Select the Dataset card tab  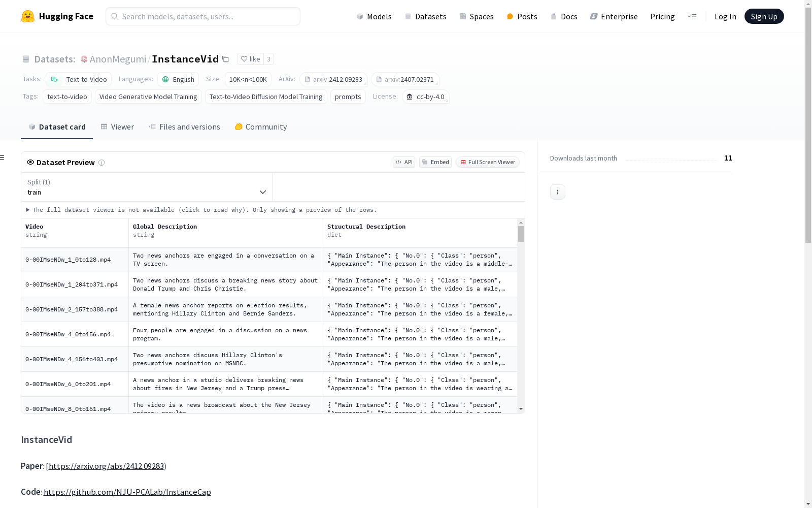tap(57, 127)
